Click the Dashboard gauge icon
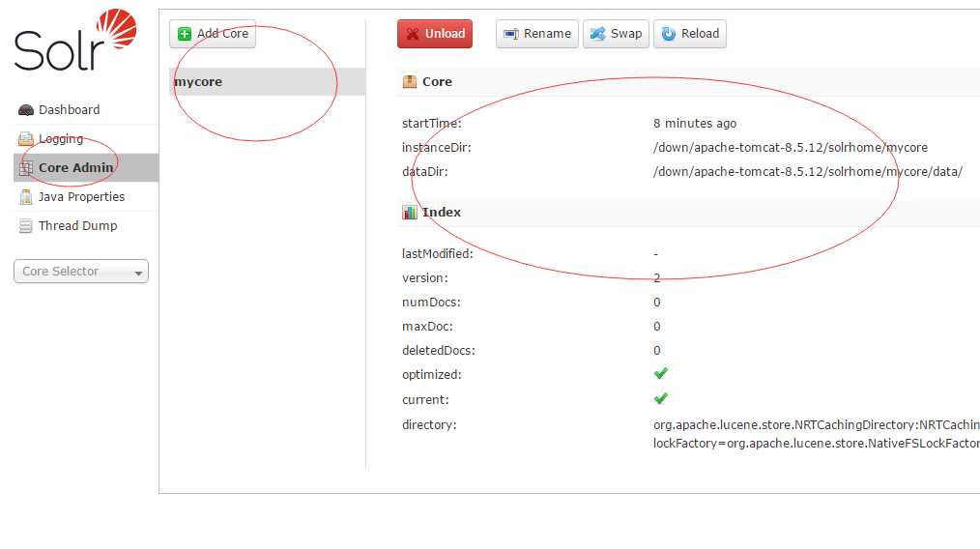The width and height of the screenshot is (980, 549). pyautogui.click(x=26, y=110)
